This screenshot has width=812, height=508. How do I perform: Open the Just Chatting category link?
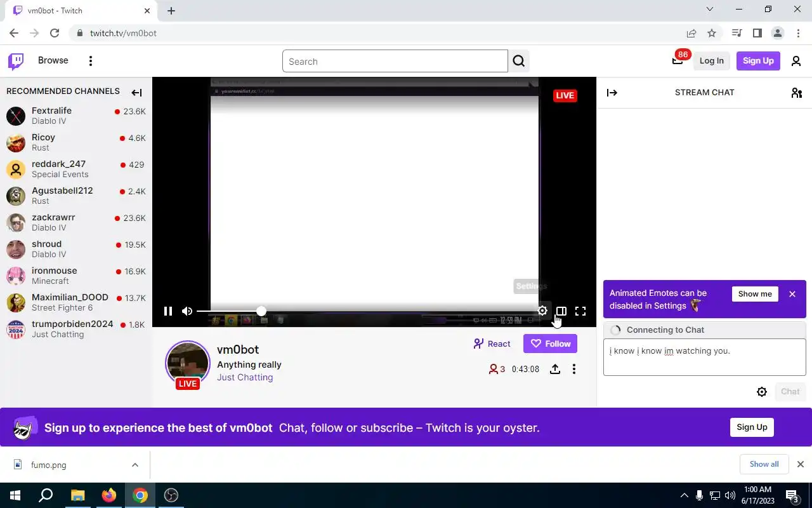[245, 377]
